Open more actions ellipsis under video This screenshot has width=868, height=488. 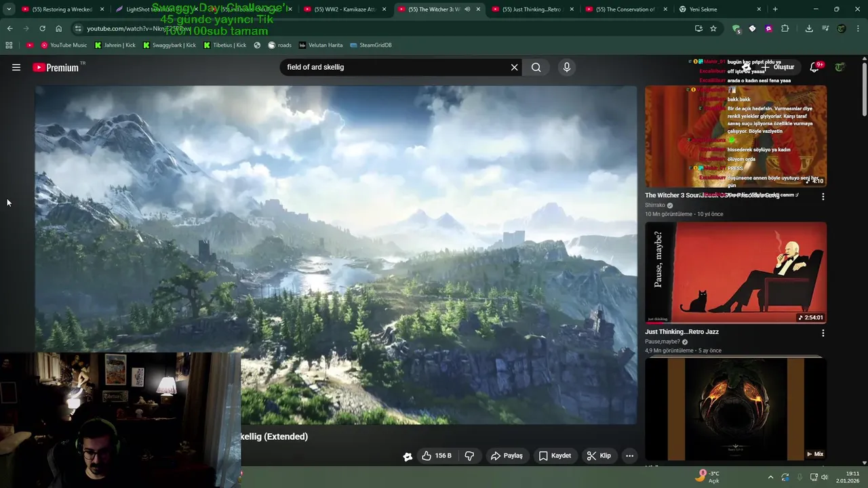[x=629, y=455]
